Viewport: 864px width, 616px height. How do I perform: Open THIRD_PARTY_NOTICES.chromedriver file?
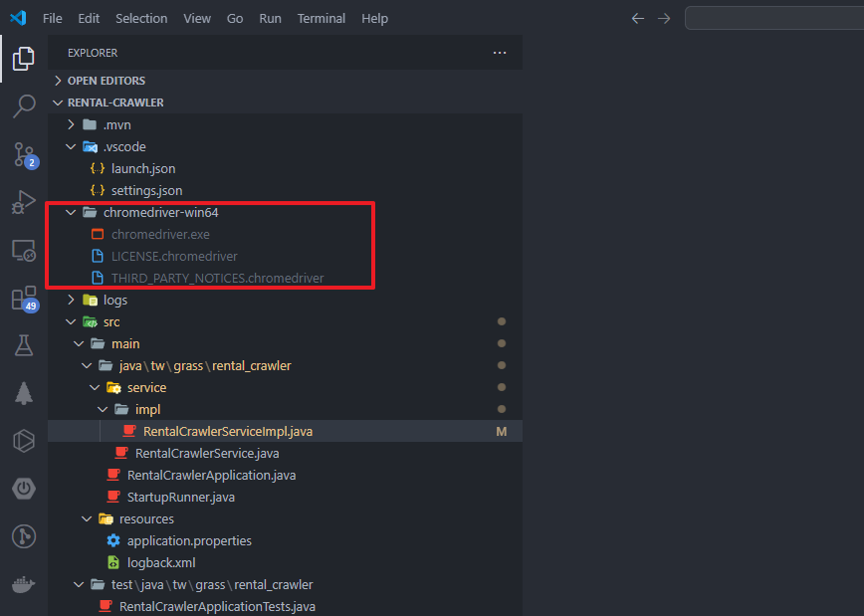(285, 278)
